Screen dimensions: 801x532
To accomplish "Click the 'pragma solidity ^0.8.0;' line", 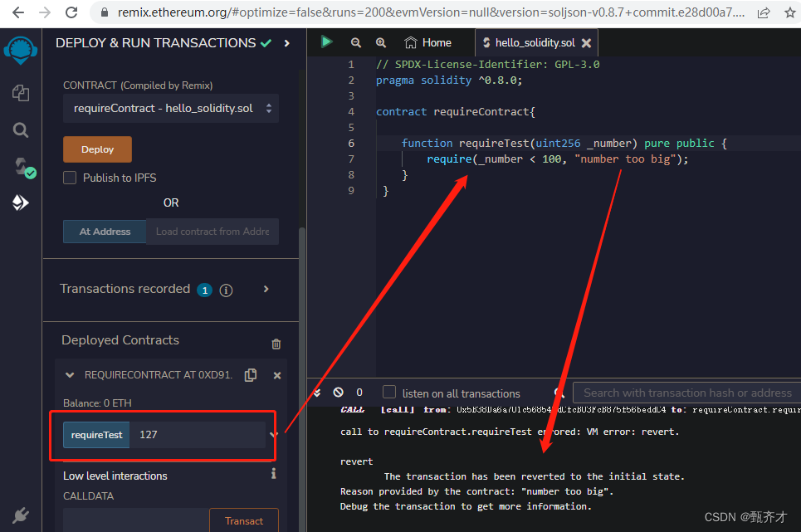I will click(449, 81).
